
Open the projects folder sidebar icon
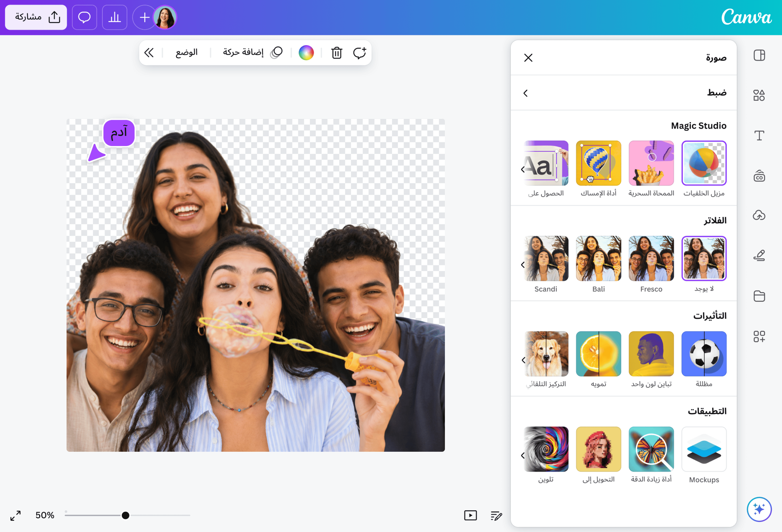pyautogui.click(x=759, y=296)
